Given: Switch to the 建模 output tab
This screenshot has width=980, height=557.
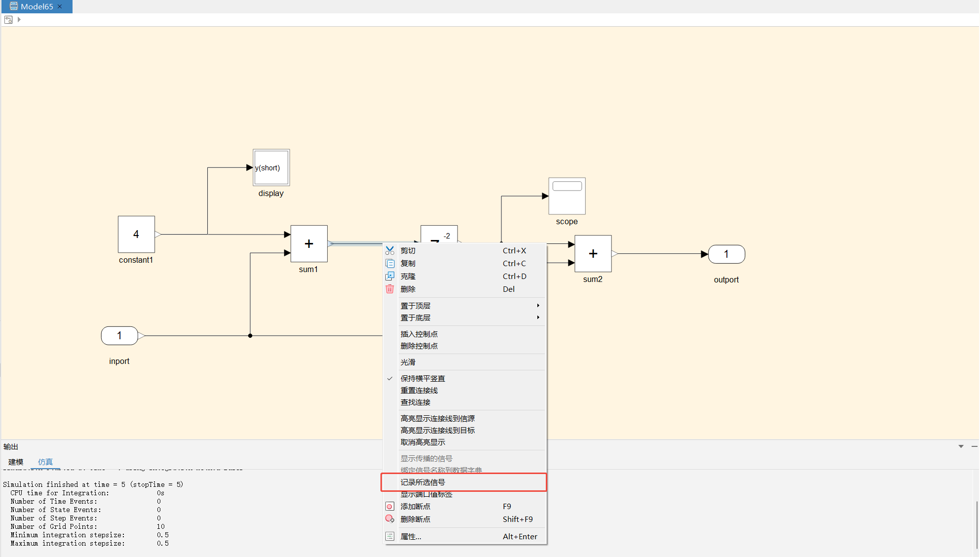Looking at the screenshot, I should click(x=16, y=462).
